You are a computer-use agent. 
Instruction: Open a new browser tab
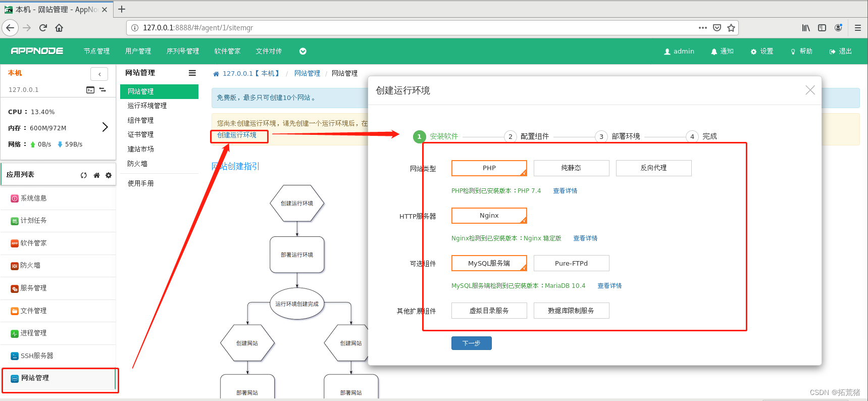122,9
